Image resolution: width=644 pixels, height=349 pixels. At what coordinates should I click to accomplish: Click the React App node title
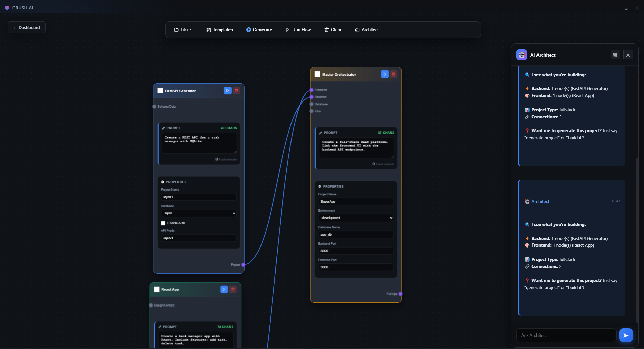click(170, 289)
